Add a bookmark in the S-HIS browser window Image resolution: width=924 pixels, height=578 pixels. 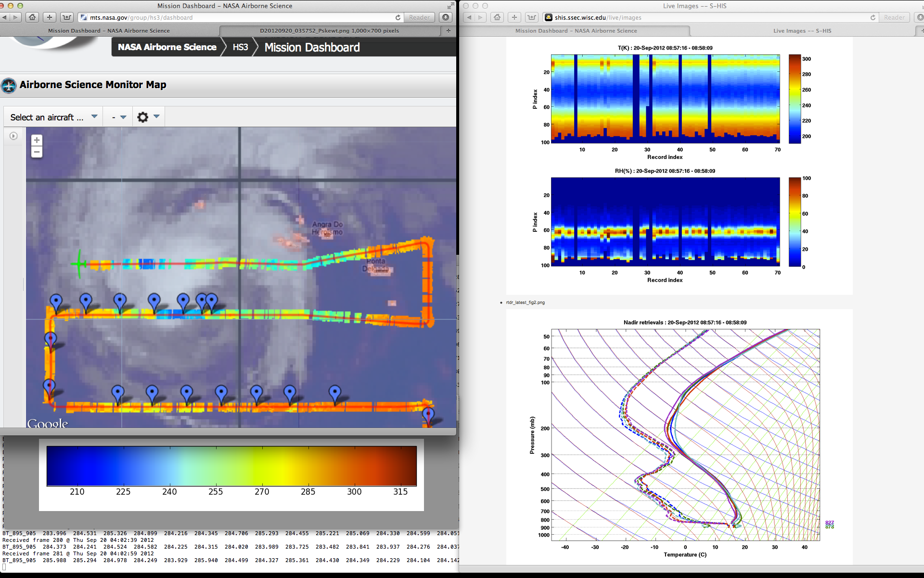point(514,17)
